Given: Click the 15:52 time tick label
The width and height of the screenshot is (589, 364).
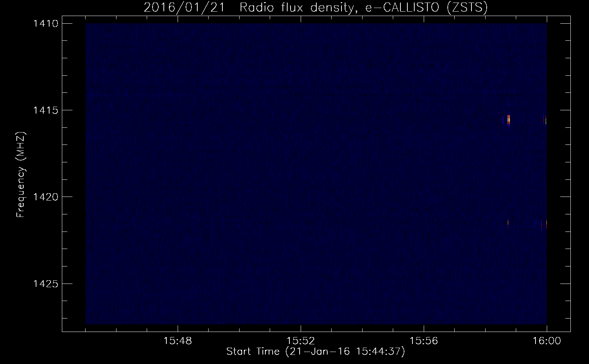Looking at the screenshot, I should 301,341.
